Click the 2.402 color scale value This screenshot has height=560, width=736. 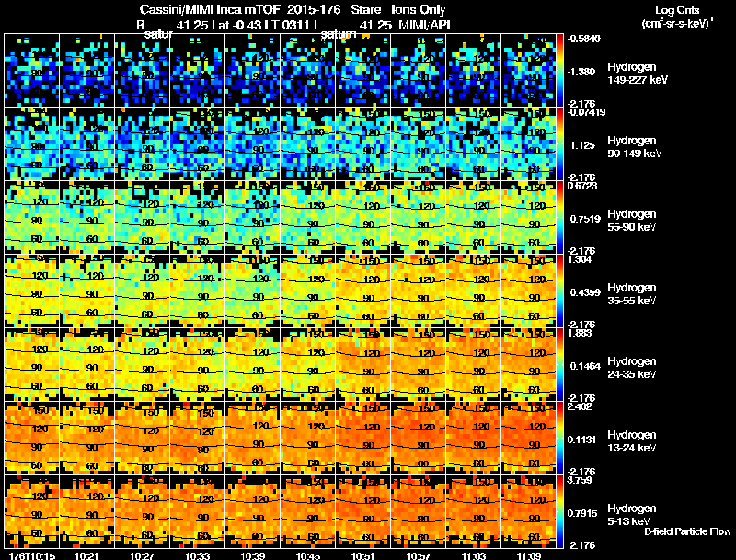tap(580, 406)
